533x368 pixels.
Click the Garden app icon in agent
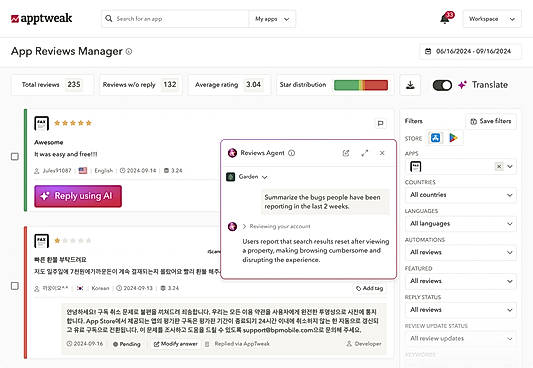[230, 177]
